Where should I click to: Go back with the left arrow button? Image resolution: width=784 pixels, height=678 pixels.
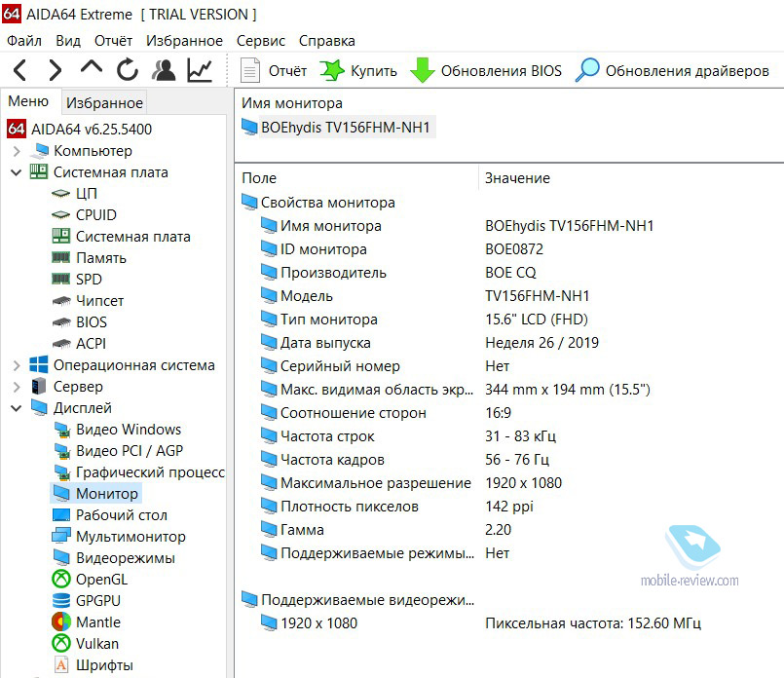20,70
